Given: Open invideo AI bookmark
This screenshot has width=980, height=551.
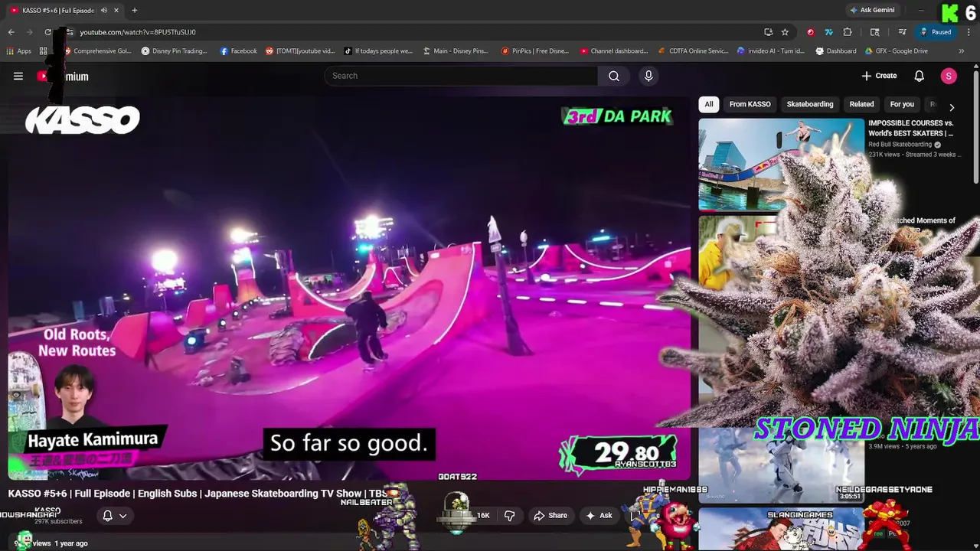Looking at the screenshot, I should tap(770, 51).
